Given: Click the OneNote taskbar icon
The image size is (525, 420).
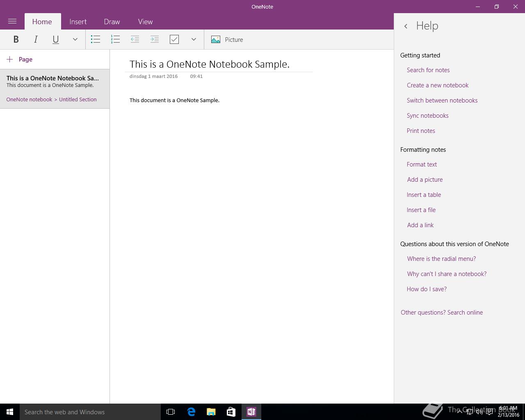Looking at the screenshot, I should (251, 412).
